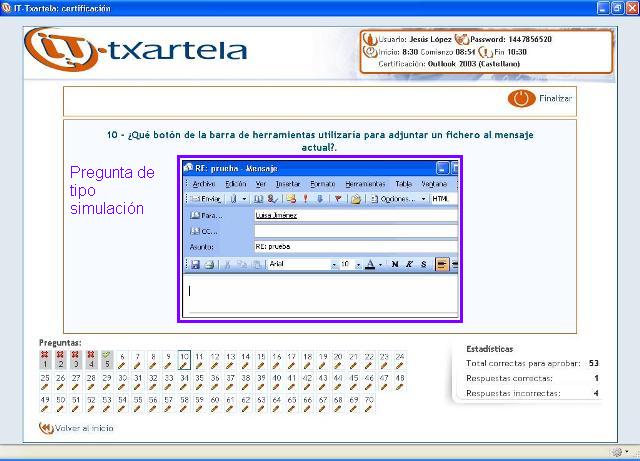Screen dimensions: 640x461
Task: Open the font size 10 dropdown
Action: click(358, 265)
